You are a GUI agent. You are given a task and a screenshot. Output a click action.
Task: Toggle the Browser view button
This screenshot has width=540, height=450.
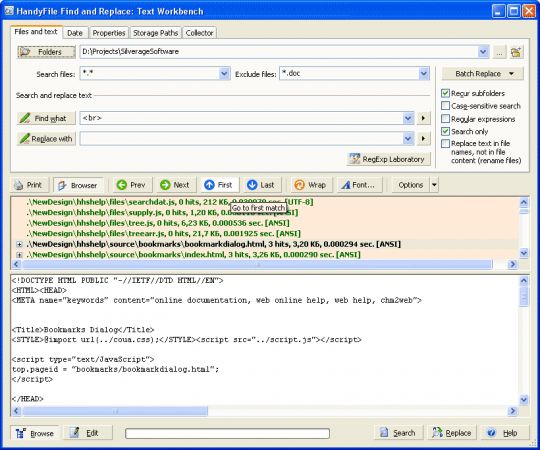78,185
